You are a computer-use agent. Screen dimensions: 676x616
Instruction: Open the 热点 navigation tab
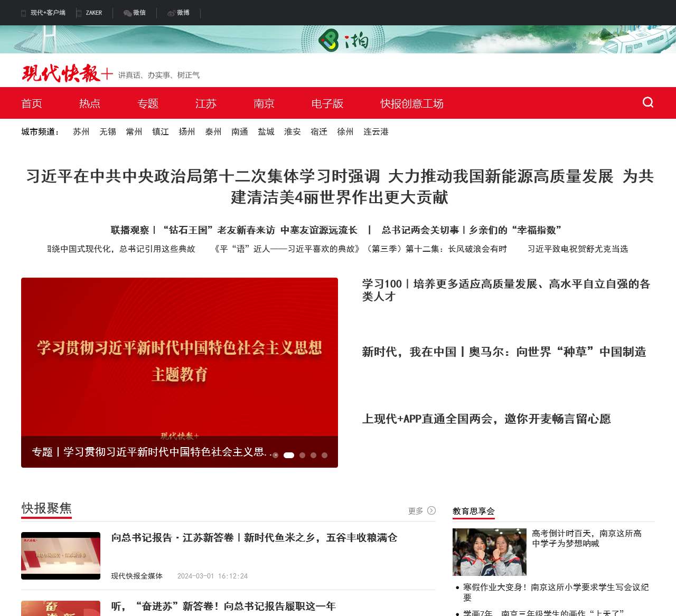coord(90,103)
